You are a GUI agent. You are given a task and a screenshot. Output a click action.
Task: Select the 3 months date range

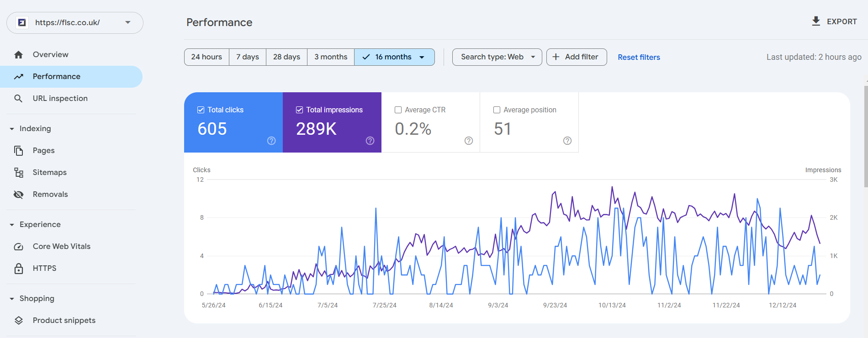coord(330,57)
